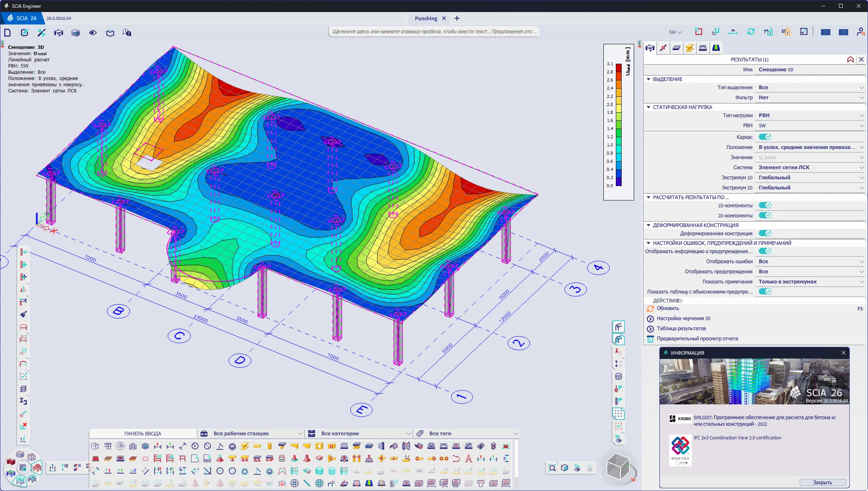Viewport: 868px width, 491px height.
Task: Open the Все рабочие станции dropdown
Action: pyautogui.click(x=250, y=433)
